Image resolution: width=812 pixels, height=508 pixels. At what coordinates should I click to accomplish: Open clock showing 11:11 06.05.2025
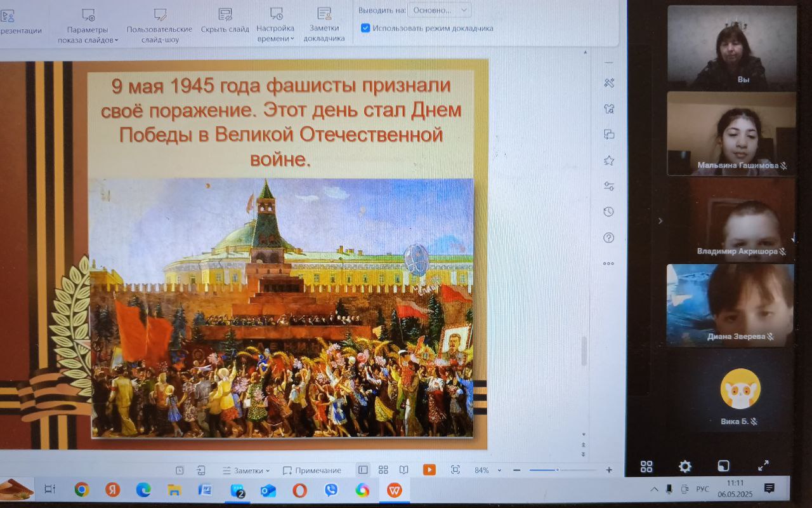(735, 488)
